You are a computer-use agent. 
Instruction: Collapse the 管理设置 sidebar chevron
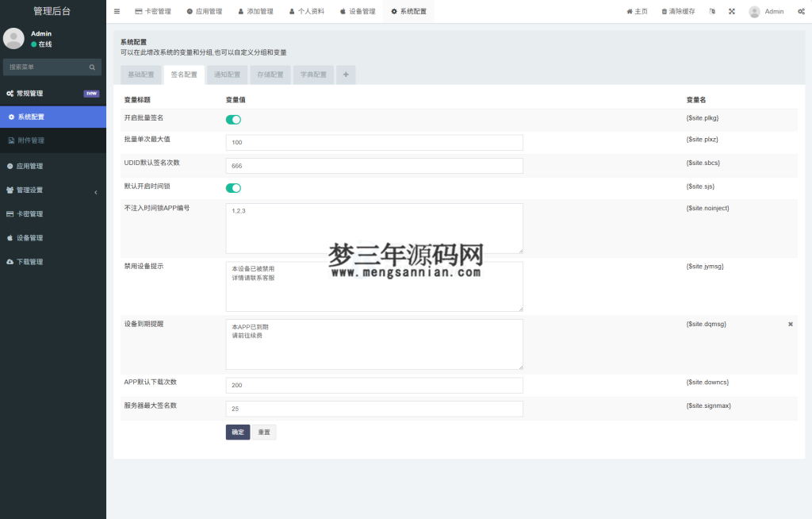pos(96,191)
